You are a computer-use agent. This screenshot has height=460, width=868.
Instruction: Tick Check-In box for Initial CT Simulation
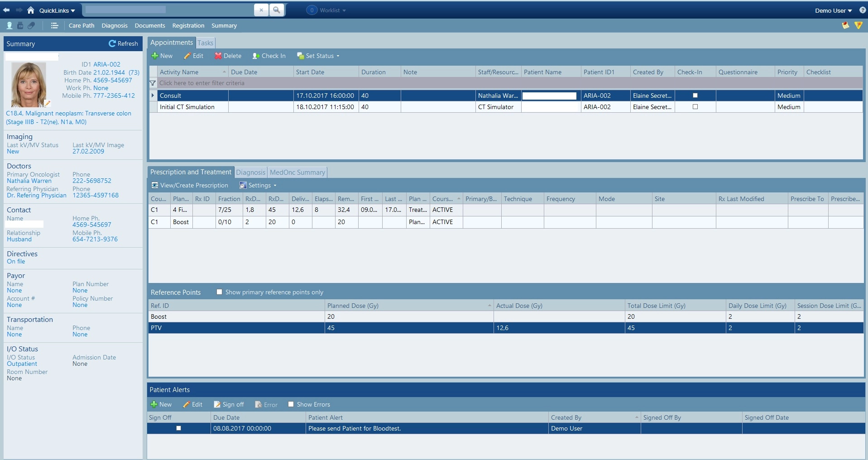pyautogui.click(x=695, y=107)
